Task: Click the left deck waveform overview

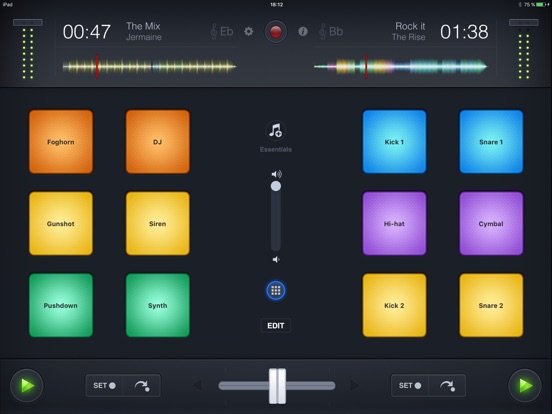Action: [x=149, y=66]
